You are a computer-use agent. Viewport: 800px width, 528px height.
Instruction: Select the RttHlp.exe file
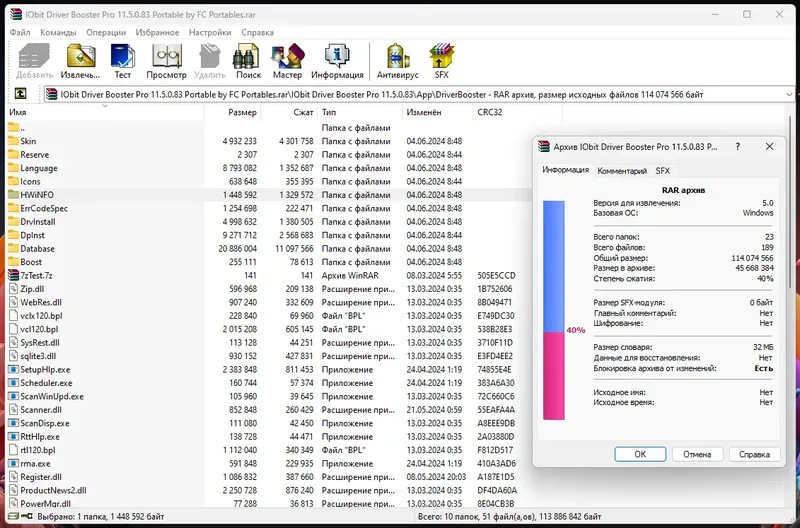[x=40, y=437]
